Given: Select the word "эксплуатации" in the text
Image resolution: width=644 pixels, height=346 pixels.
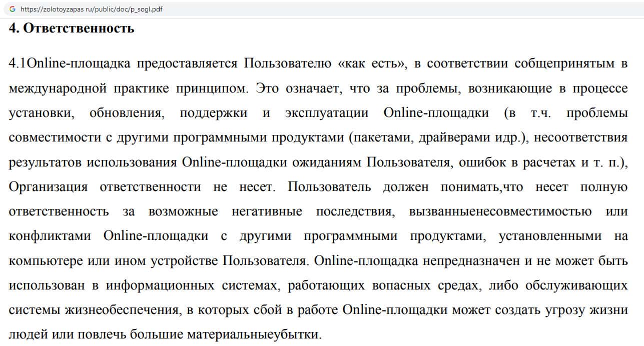Looking at the screenshot, I should pyautogui.click(x=327, y=113).
